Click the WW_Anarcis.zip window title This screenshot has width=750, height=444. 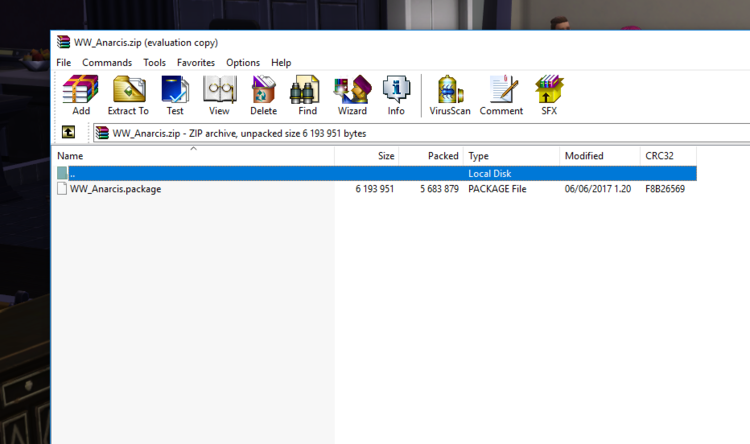[146, 43]
